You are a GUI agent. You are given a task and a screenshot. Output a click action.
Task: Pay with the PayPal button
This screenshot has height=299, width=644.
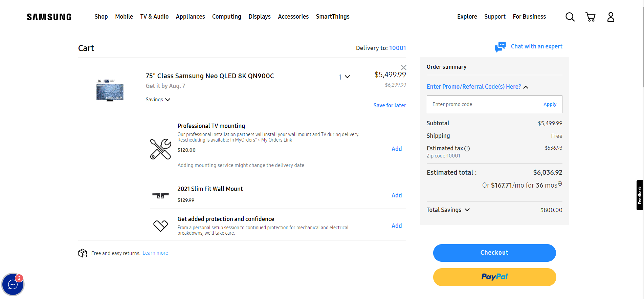[494, 277]
